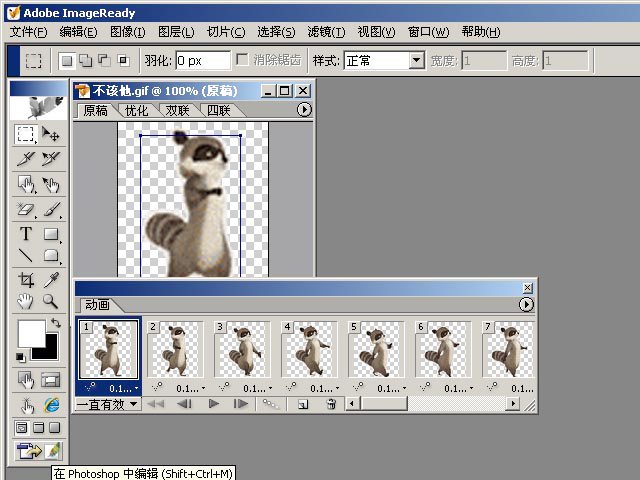Swap foreground and background colors
Viewport: 640px width, 480px height.
[56, 323]
